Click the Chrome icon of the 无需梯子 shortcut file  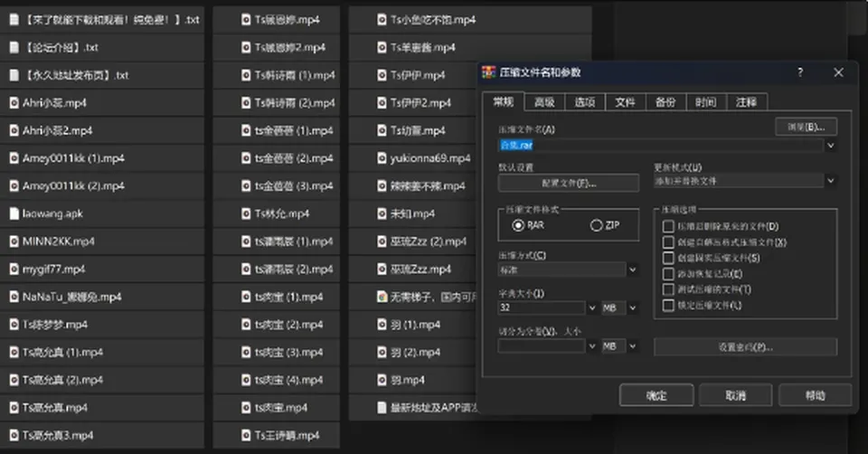point(382,297)
